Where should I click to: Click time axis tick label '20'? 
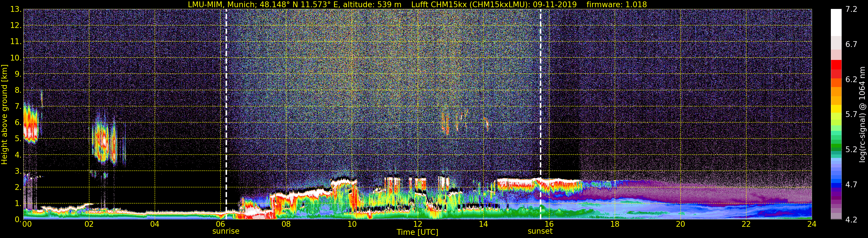(680, 224)
